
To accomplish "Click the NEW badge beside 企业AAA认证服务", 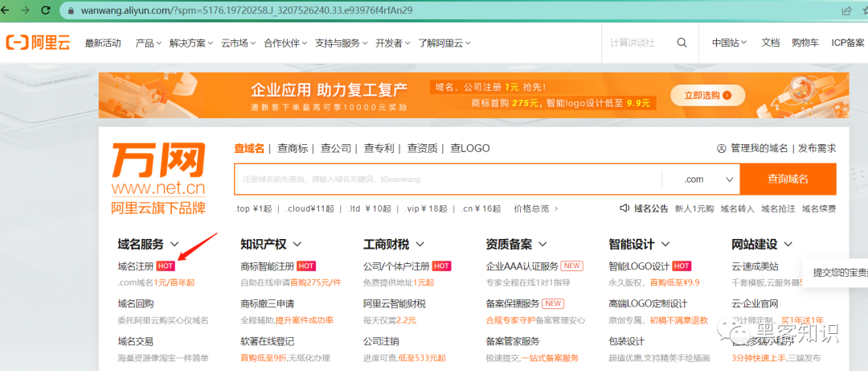I will [x=572, y=266].
